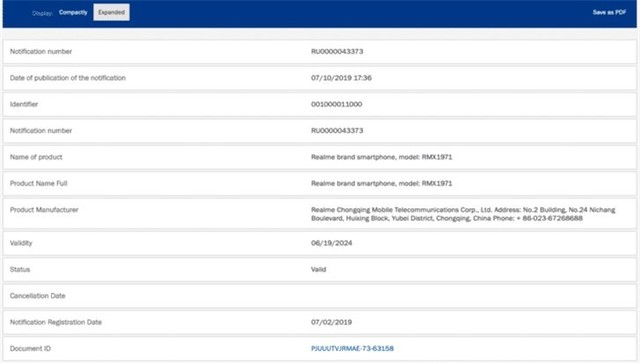Click the Product Name Full label
This screenshot has height=363, width=640.
point(38,183)
